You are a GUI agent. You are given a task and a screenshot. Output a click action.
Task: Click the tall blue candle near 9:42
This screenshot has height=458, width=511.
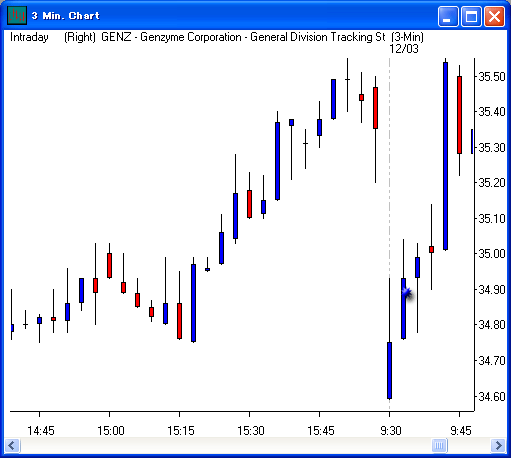click(x=445, y=156)
